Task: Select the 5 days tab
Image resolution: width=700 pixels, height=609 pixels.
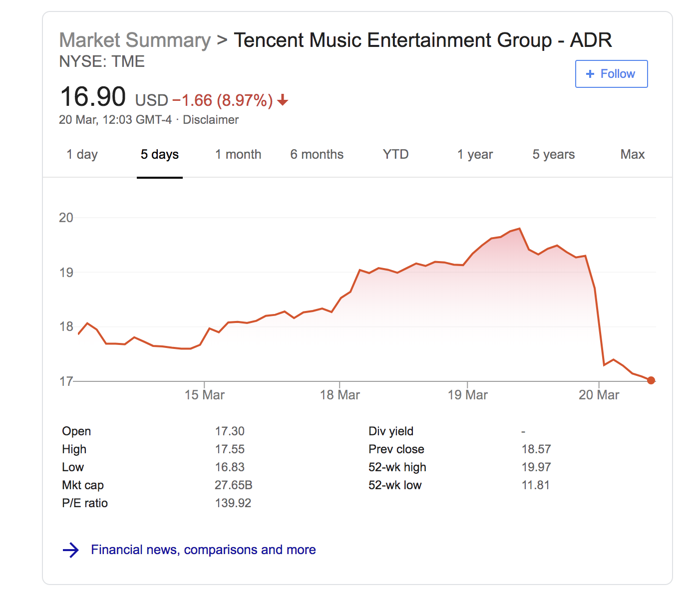Action: (159, 155)
